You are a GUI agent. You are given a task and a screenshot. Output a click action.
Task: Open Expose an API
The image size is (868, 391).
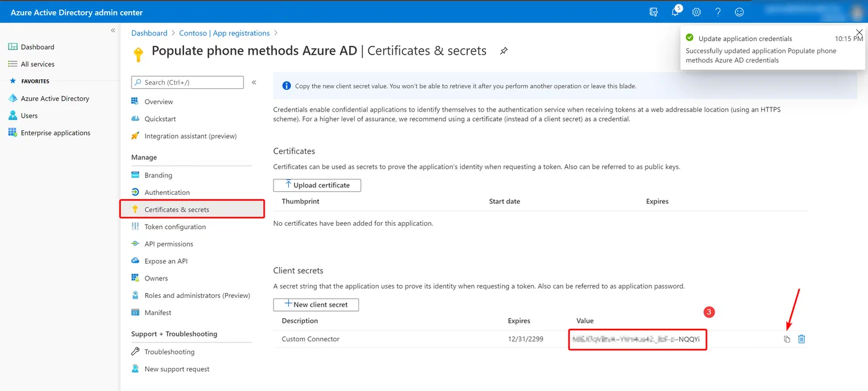(x=166, y=261)
